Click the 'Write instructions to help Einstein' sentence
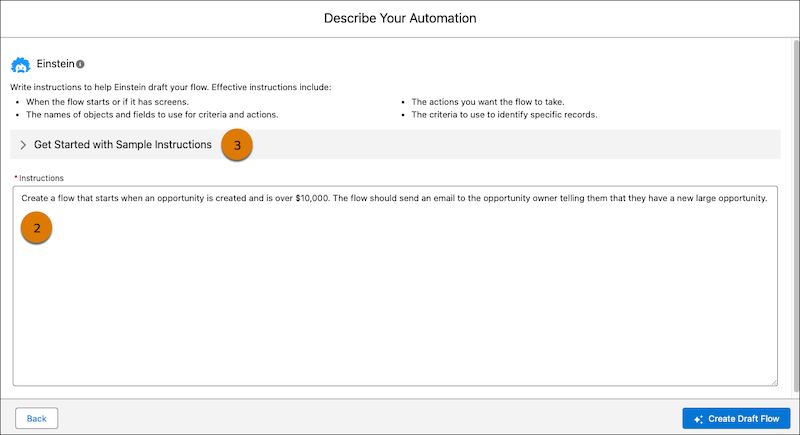Screen dimensions: 800x435 pos(170,87)
